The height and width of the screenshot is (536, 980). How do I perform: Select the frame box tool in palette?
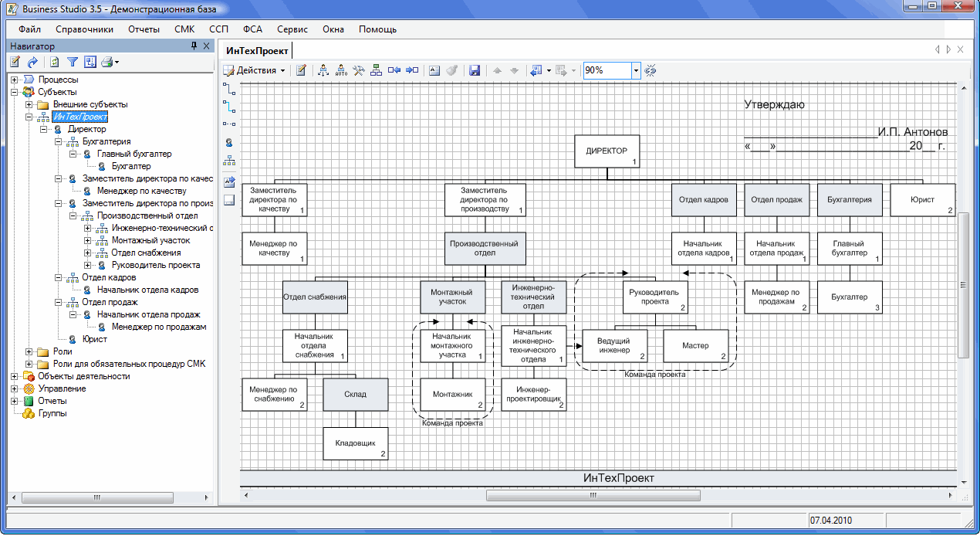click(x=229, y=200)
